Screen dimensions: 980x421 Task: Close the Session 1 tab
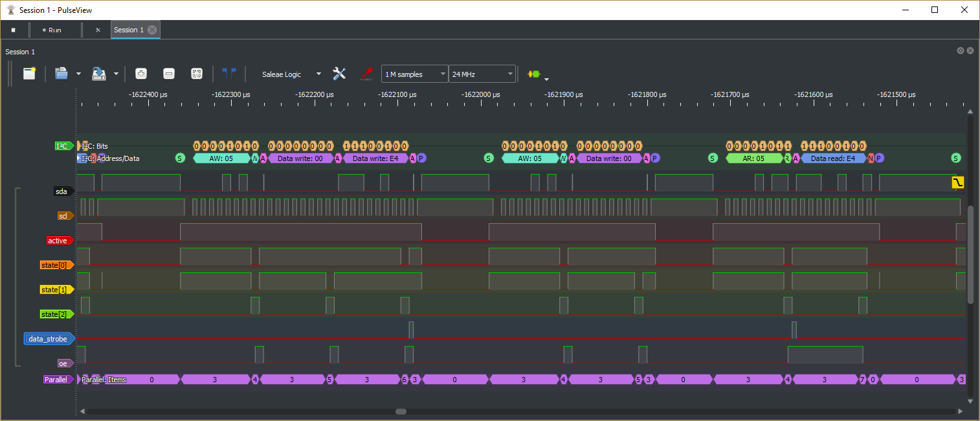(x=152, y=30)
